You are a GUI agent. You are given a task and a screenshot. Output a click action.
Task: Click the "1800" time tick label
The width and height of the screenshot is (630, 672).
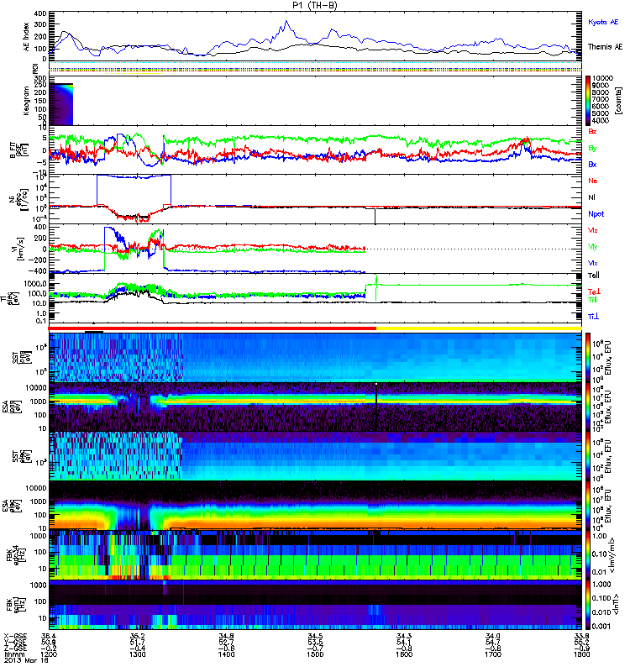(x=581, y=654)
